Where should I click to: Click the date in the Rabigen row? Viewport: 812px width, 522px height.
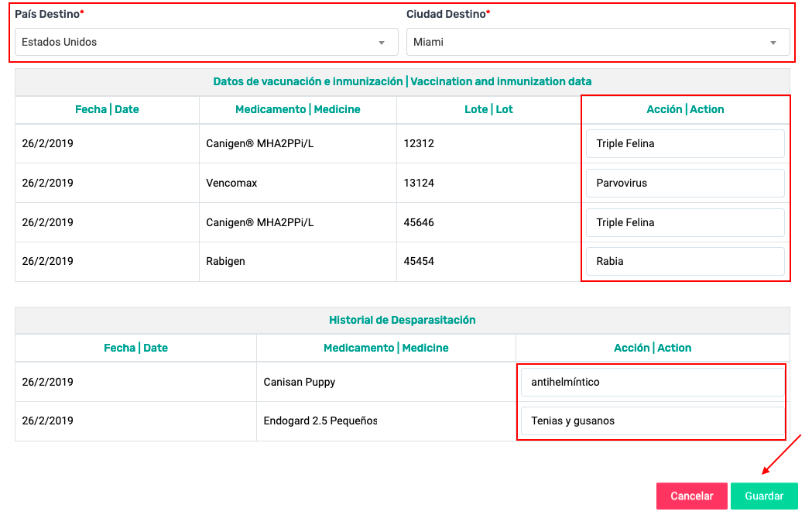click(48, 261)
